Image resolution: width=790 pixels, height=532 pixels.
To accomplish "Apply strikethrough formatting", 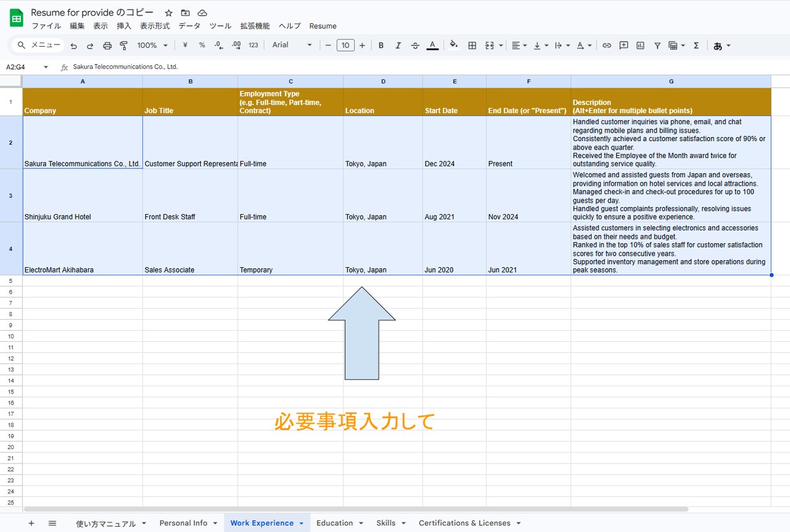I will click(415, 45).
